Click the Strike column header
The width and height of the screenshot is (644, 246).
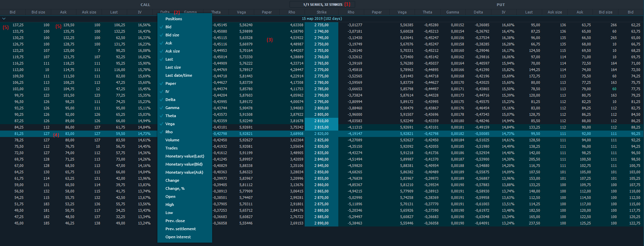[321, 12]
